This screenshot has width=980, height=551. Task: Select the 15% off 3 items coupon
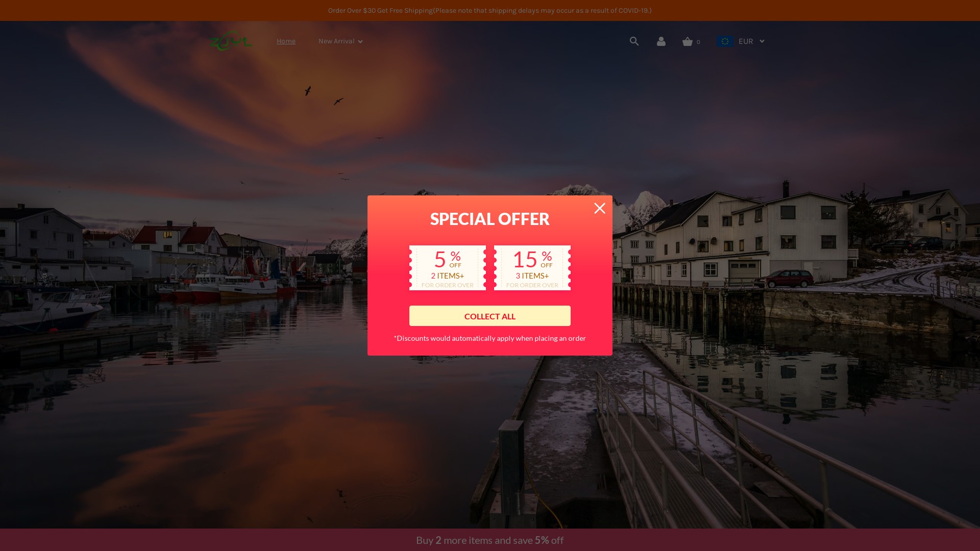pos(532,268)
